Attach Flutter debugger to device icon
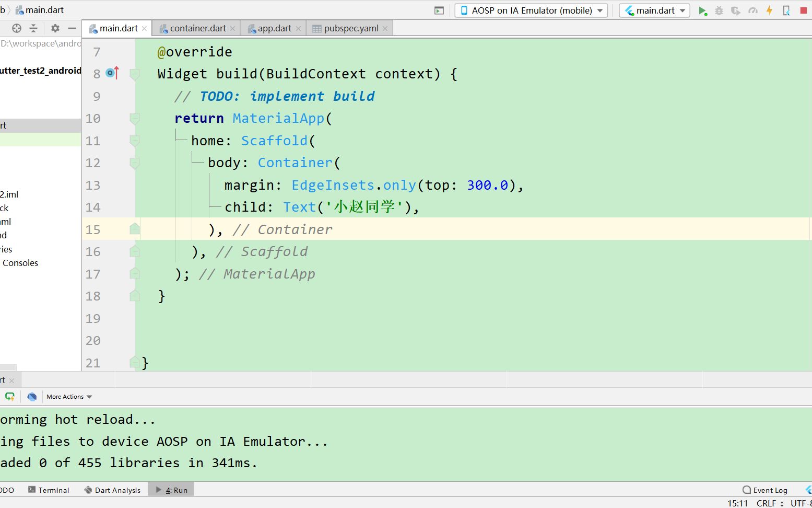812x508 pixels. click(786, 10)
